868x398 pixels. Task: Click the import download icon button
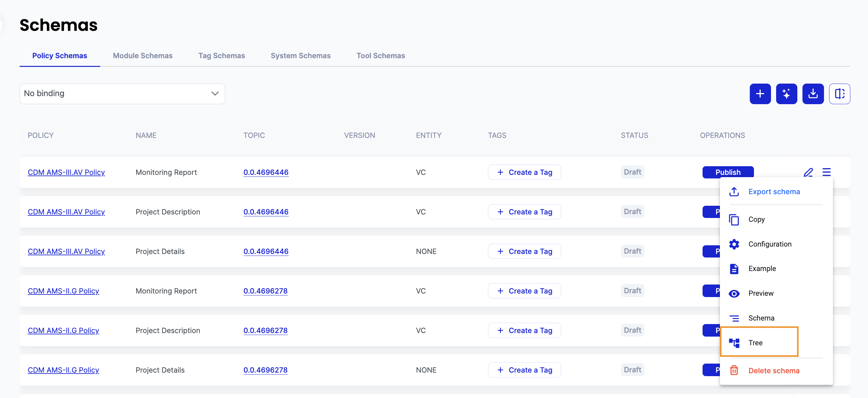click(x=813, y=94)
